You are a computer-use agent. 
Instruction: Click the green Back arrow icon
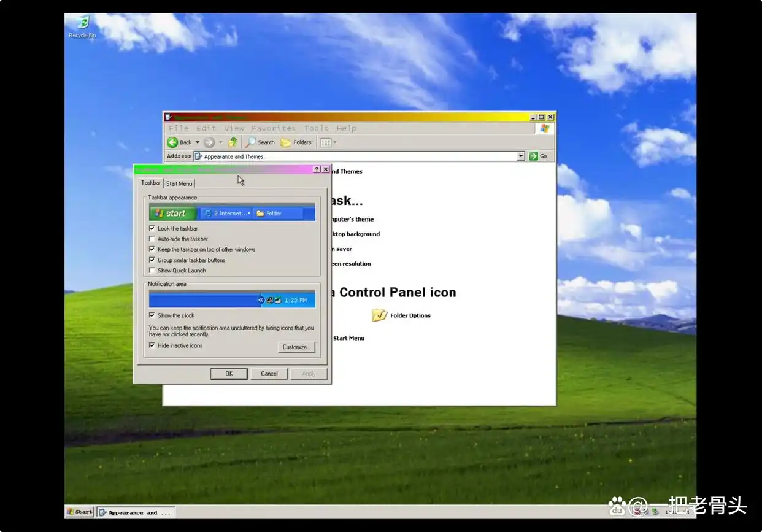pos(172,142)
